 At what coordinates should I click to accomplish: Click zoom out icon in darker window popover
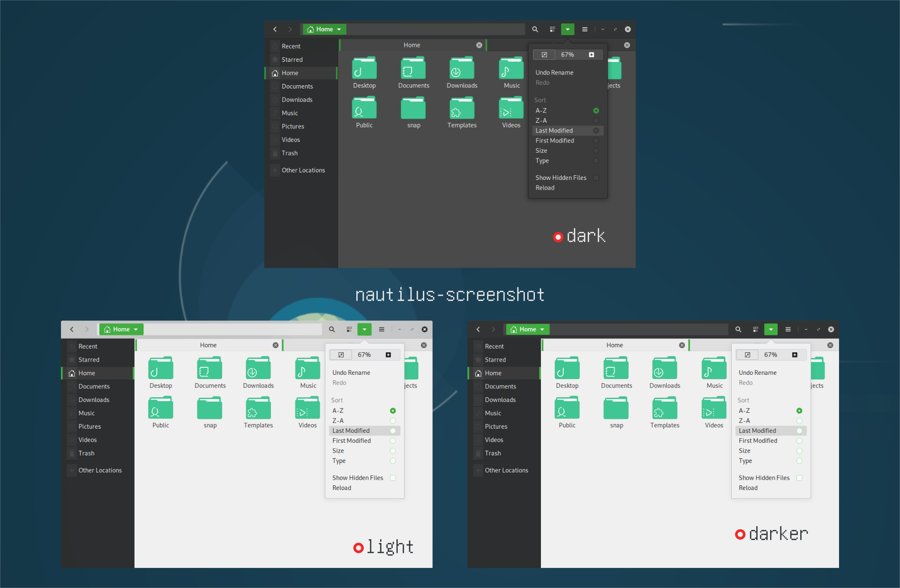pos(748,355)
